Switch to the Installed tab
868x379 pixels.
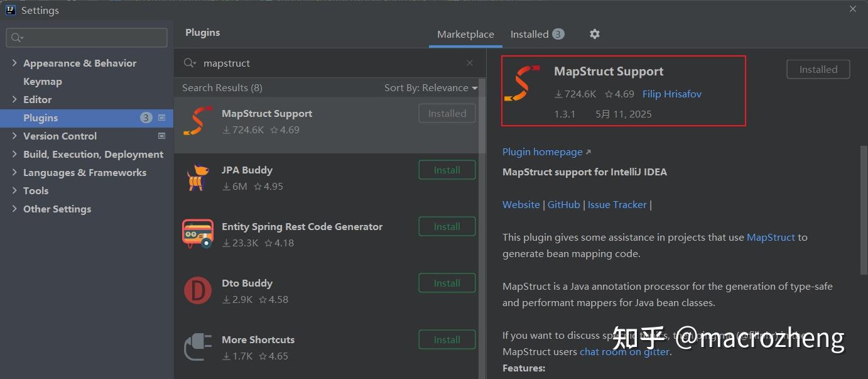pyautogui.click(x=537, y=34)
